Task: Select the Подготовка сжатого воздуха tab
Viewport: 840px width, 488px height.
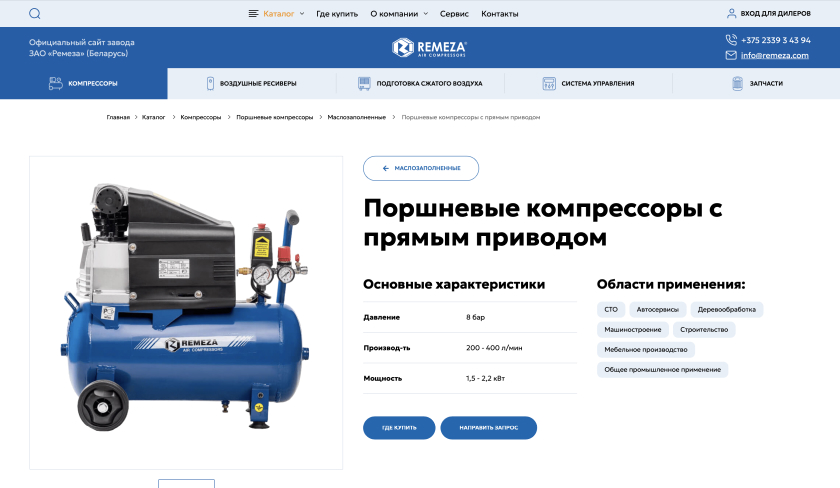Action: click(420, 83)
